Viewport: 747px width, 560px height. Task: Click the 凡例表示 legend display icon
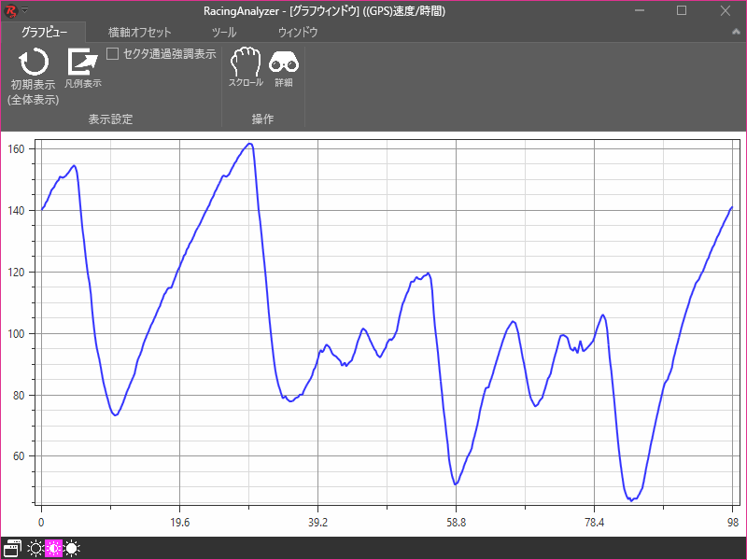[83, 63]
